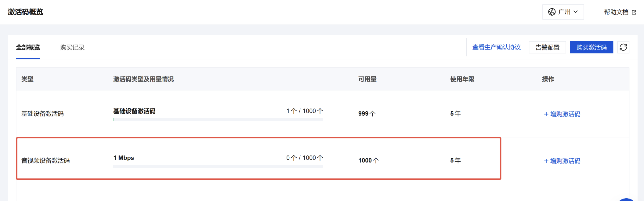Image resolution: width=644 pixels, height=201 pixels.
Task: Open the 告警配置 button
Action: pos(547,47)
